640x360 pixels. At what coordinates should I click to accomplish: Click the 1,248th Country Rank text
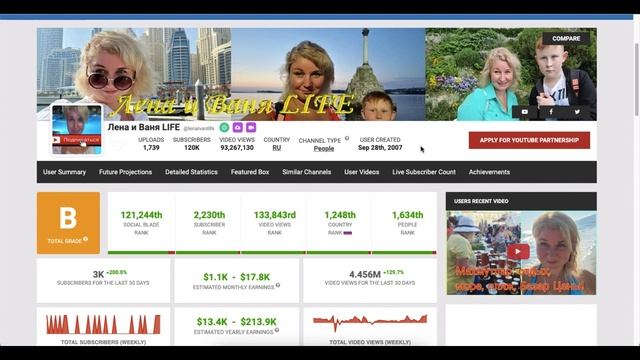click(x=340, y=215)
